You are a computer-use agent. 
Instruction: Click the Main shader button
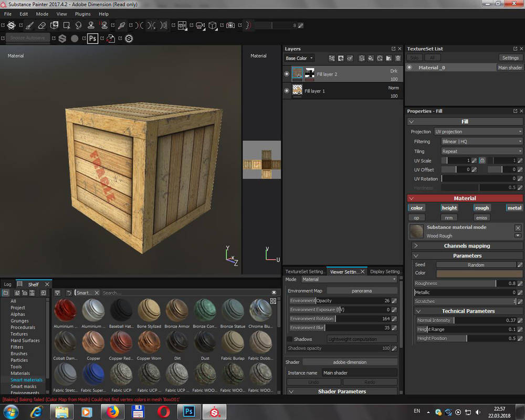510,68
